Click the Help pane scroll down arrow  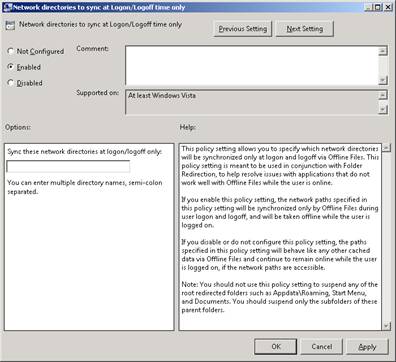(x=386, y=326)
